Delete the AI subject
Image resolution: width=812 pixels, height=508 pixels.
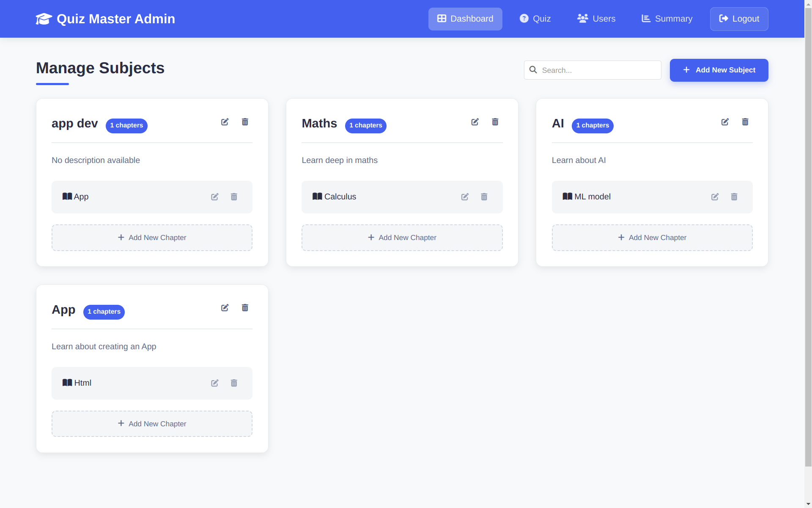745,122
